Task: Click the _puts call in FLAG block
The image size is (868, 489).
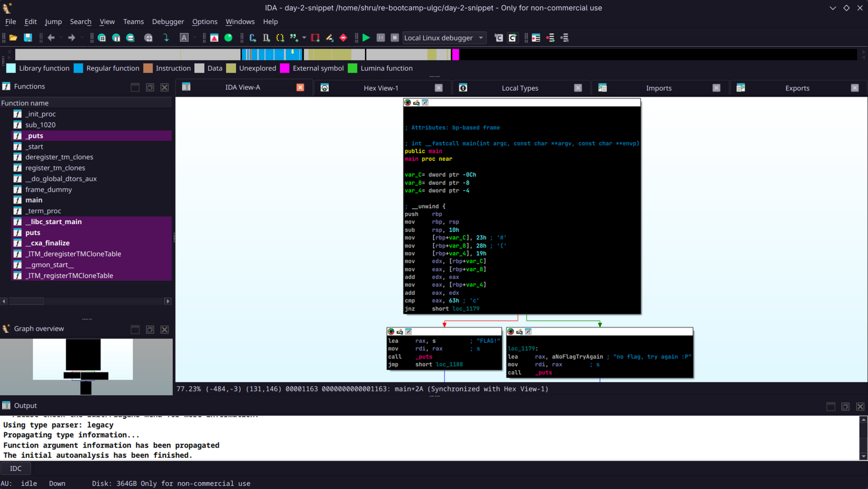Action: tap(424, 357)
